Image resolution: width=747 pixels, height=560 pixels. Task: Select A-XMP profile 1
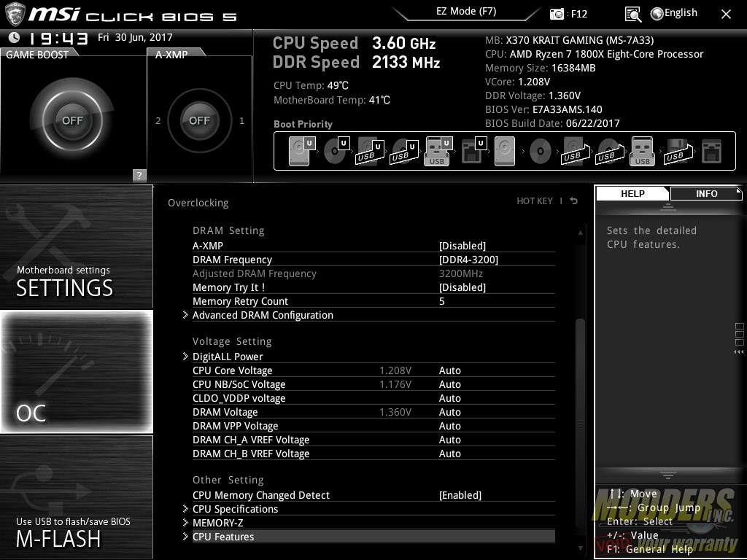click(241, 121)
